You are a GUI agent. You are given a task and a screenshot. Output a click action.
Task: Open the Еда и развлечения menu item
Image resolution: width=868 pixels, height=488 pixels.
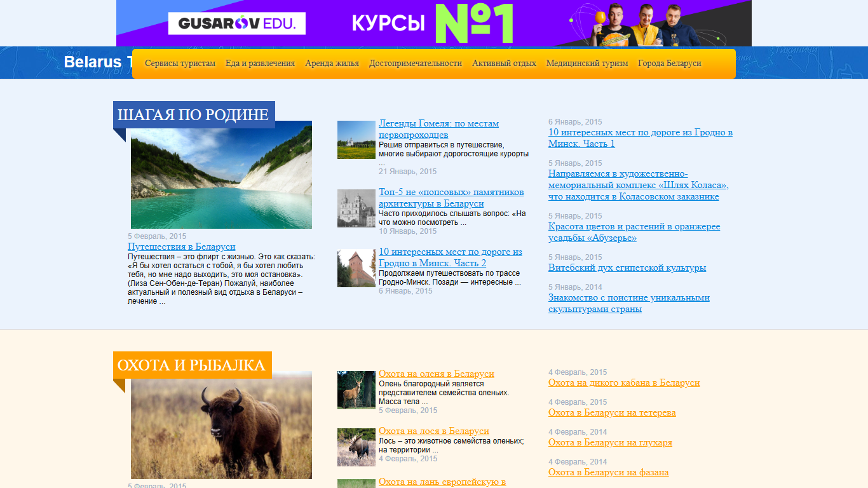pos(260,64)
